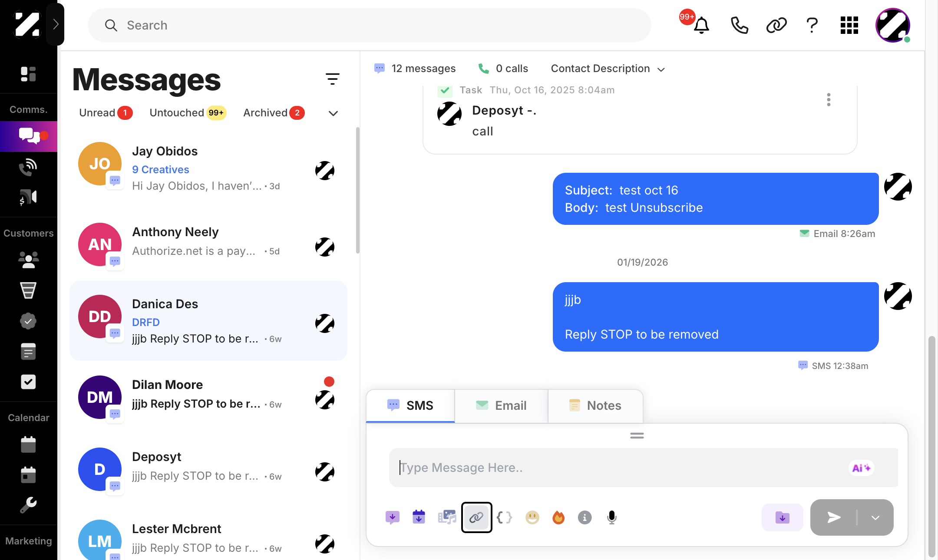Open the 9 Creatives link
Viewport: 938px width, 560px height.
pyautogui.click(x=161, y=169)
